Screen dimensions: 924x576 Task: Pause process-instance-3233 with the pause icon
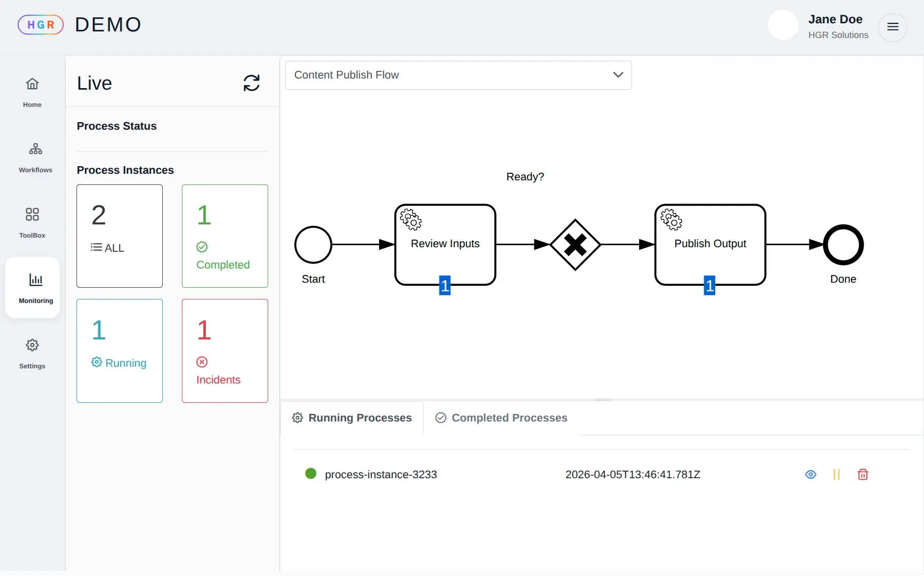[x=836, y=475]
